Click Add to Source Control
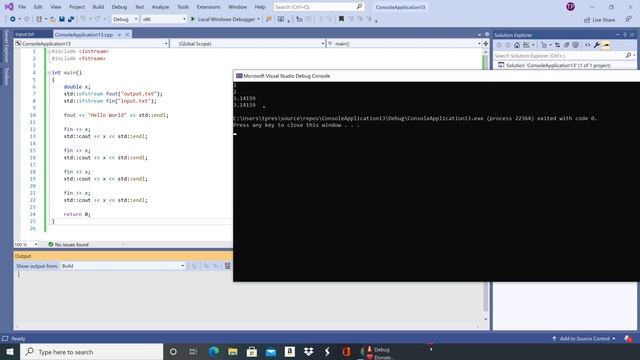Image resolution: width=640 pixels, height=360 pixels. click(584, 338)
